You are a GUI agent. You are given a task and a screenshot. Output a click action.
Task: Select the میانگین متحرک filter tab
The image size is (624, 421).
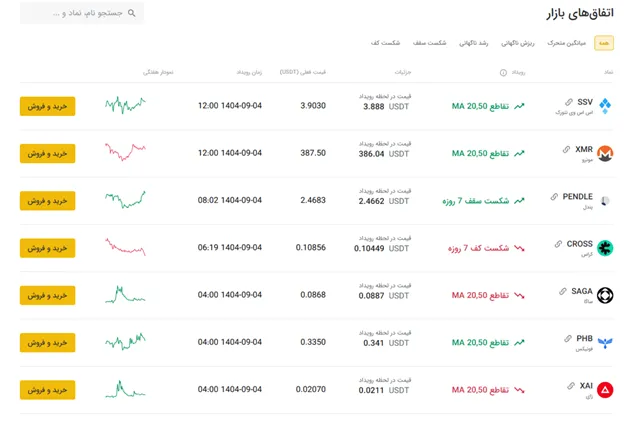click(566, 43)
